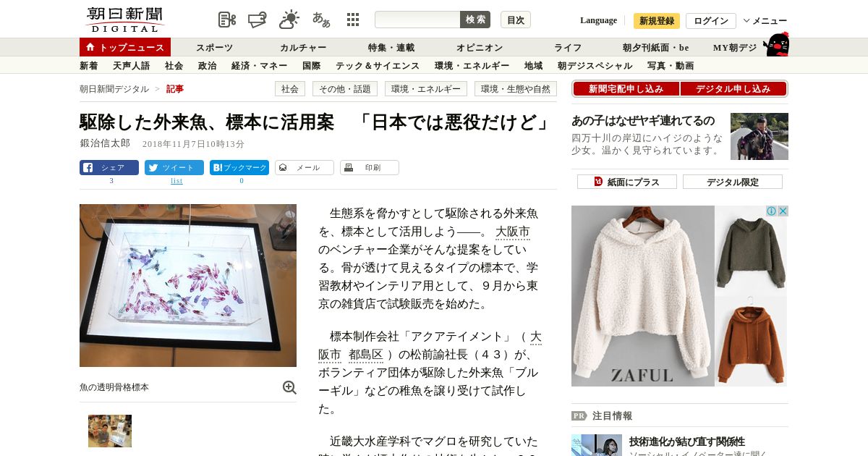
Task: Click the その他・話題 category tag
Action: pyautogui.click(x=345, y=89)
